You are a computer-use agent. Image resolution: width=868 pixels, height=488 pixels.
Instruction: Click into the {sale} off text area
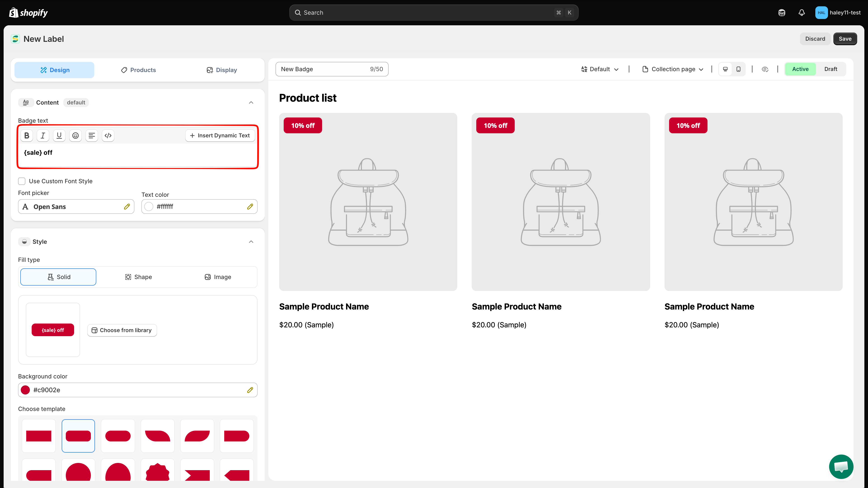pos(137,155)
